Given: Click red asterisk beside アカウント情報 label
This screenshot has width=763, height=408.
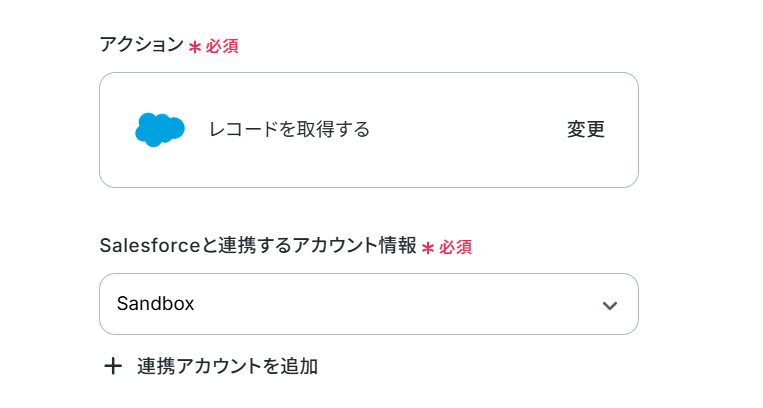Looking at the screenshot, I should pos(428,248).
